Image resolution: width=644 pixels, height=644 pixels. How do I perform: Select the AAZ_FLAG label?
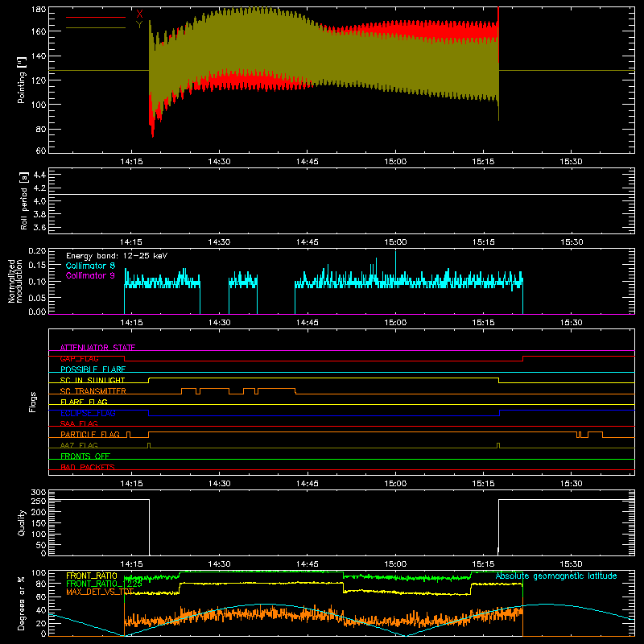point(79,445)
